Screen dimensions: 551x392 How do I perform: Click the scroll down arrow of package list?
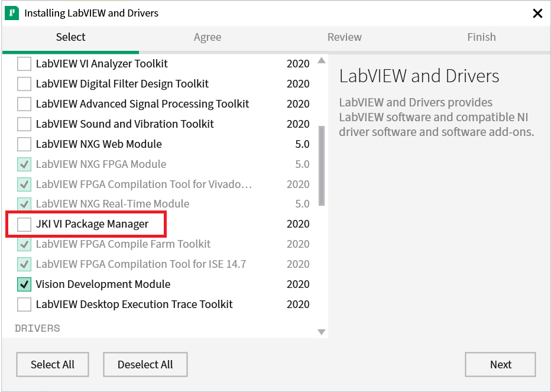click(321, 332)
